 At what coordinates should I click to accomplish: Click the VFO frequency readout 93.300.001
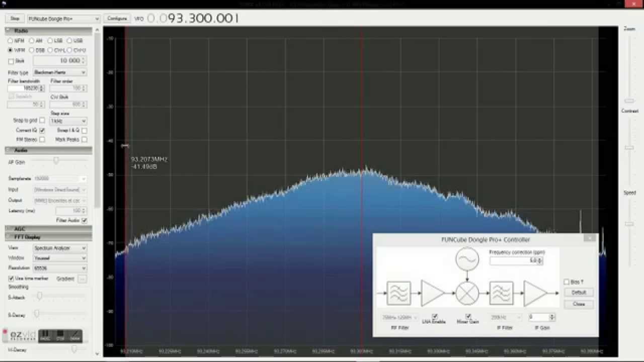(193, 19)
